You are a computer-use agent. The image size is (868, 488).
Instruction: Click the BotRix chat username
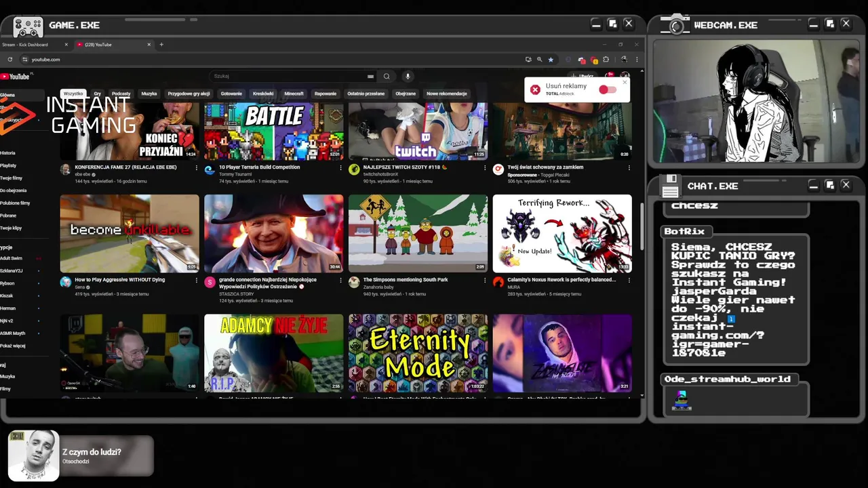684,232
